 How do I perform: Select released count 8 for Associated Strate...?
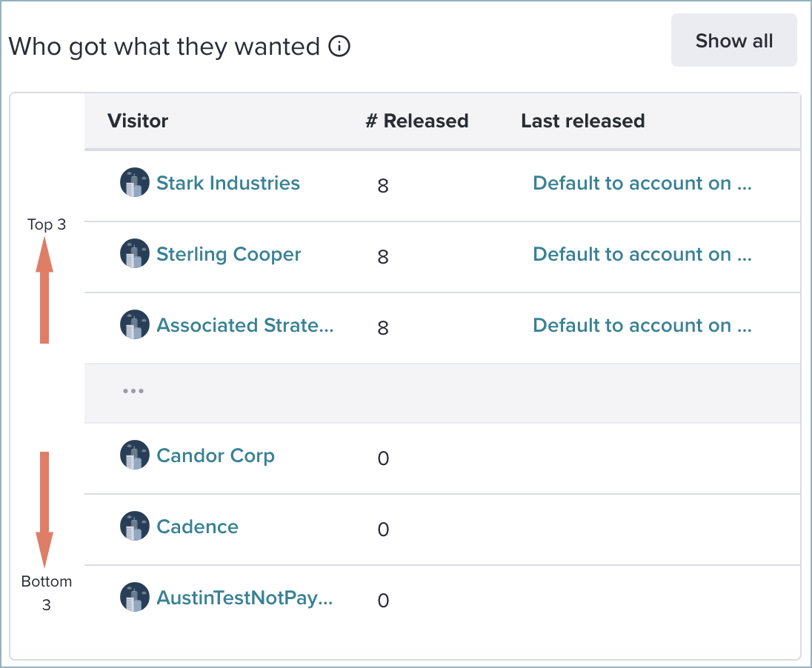pyautogui.click(x=383, y=328)
